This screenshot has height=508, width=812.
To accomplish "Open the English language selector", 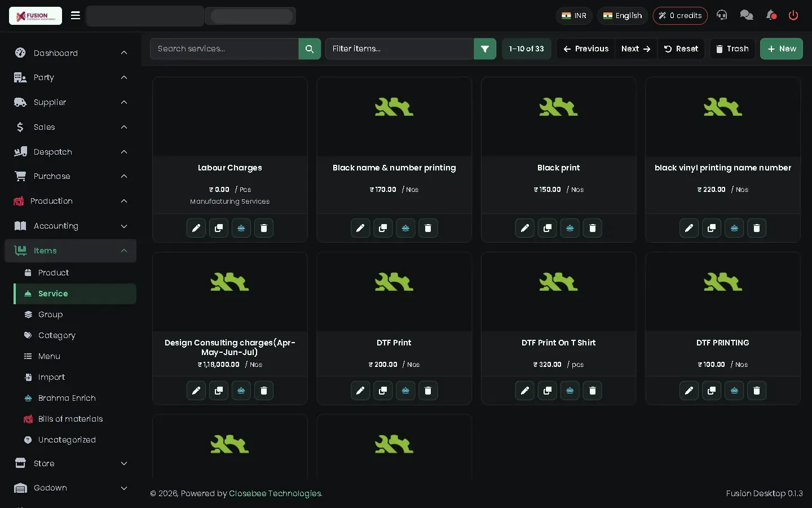I will point(623,16).
